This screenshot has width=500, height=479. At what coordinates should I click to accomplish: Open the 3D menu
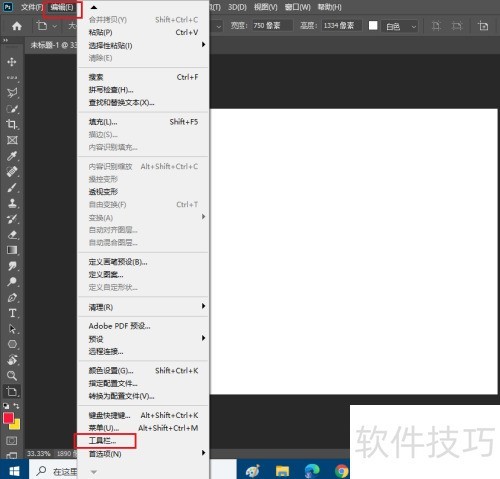pyautogui.click(x=237, y=7)
